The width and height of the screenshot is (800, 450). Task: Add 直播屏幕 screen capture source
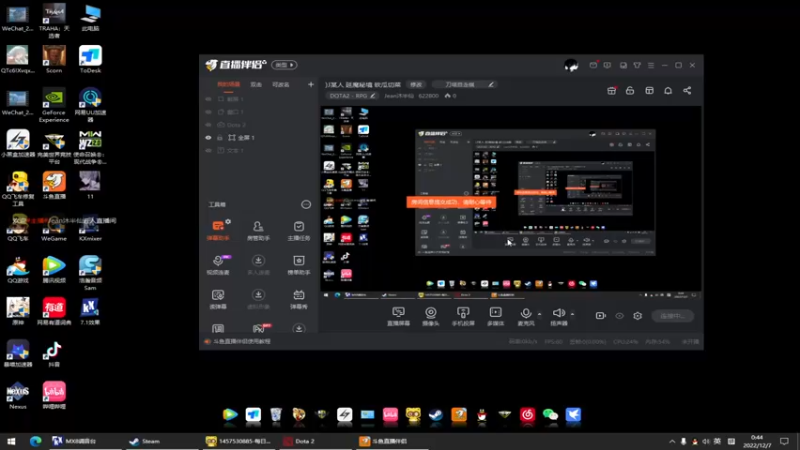(x=398, y=316)
